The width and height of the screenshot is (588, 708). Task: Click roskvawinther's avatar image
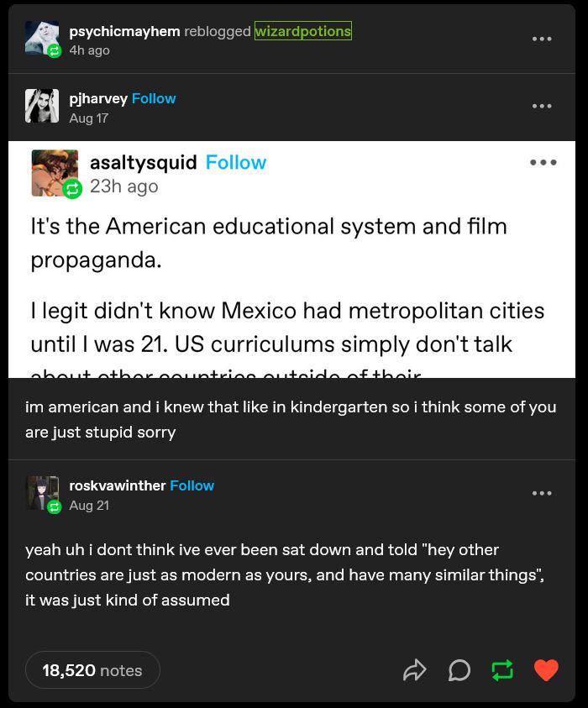[x=42, y=493]
